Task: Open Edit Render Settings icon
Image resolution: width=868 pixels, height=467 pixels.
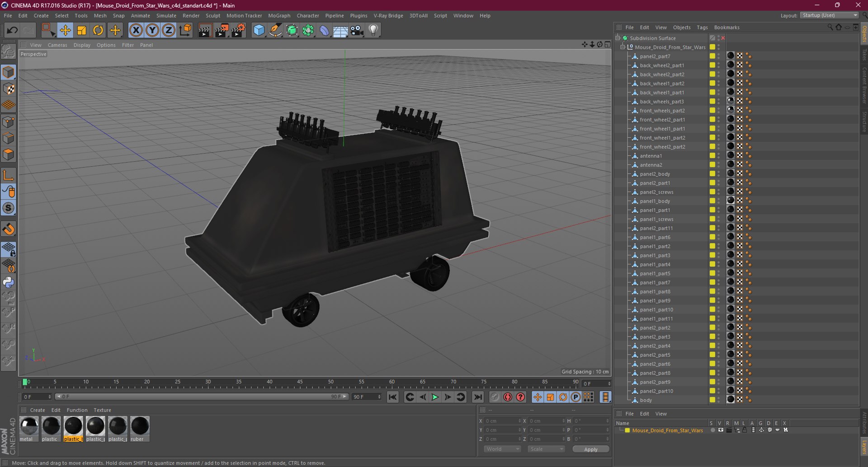Action: (x=238, y=30)
